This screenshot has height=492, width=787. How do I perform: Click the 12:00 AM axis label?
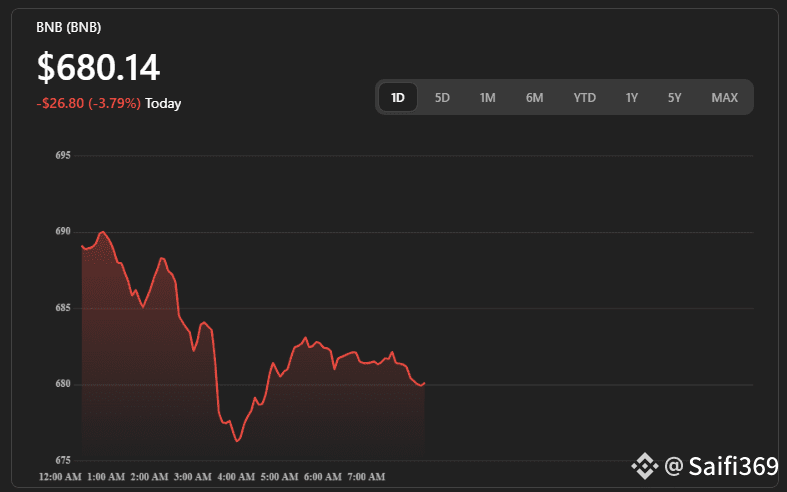60,477
